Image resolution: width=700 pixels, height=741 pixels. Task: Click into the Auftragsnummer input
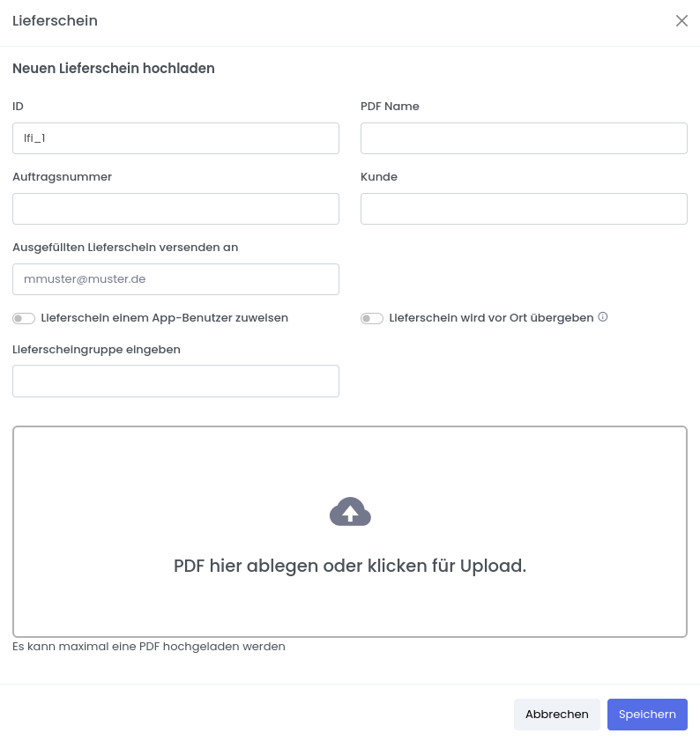(x=175, y=209)
